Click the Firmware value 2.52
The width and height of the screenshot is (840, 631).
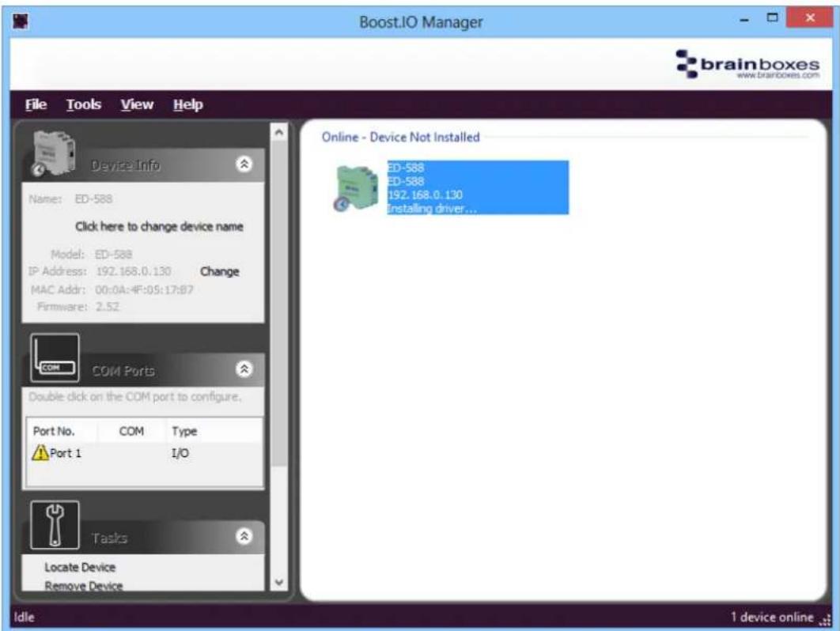108,307
